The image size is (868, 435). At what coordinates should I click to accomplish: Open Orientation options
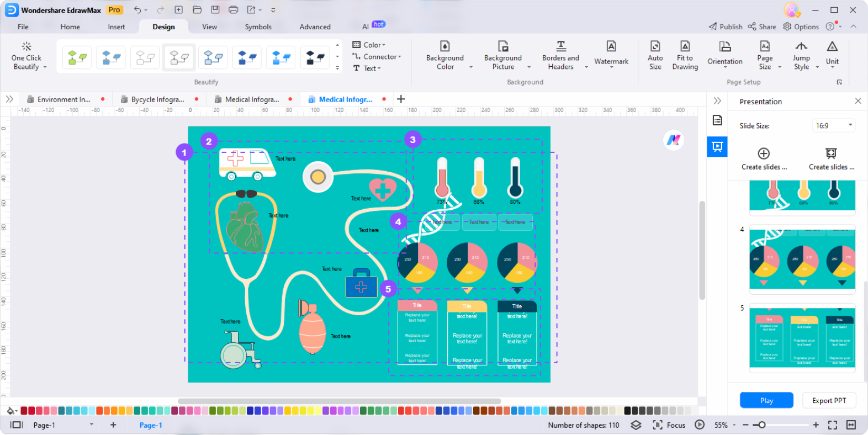coord(725,54)
